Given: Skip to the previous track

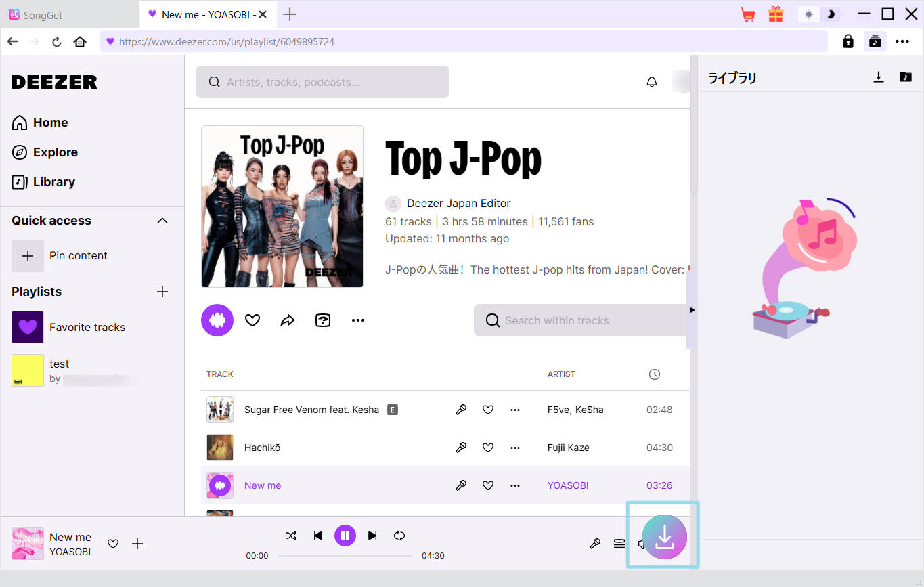Looking at the screenshot, I should pyautogui.click(x=318, y=536).
